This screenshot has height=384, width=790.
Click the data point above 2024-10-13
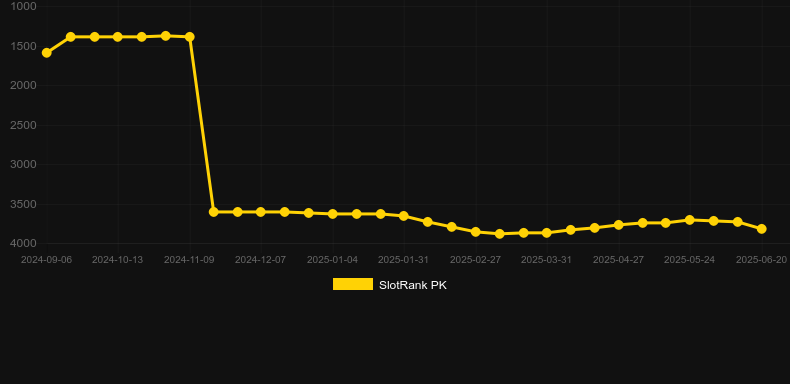pos(117,37)
